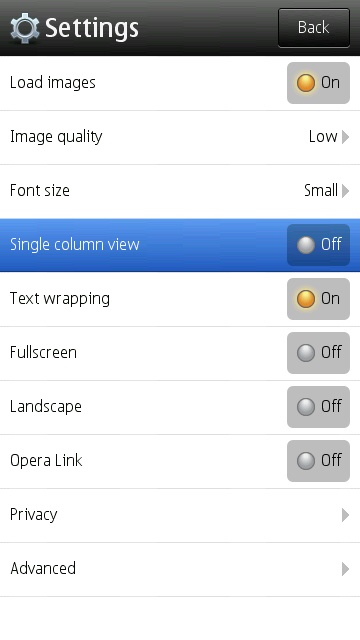Switch on the Fullscreen toggle
The image size is (360, 640).
point(318,353)
